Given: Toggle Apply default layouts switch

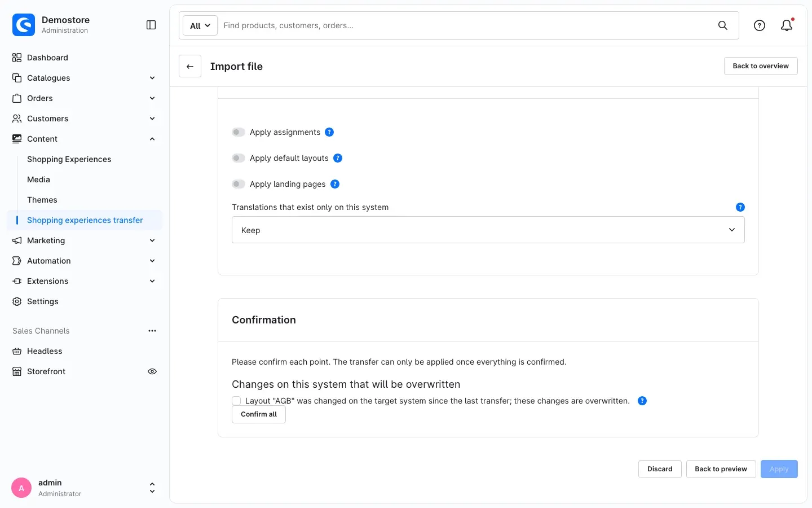Looking at the screenshot, I should (239, 158).
